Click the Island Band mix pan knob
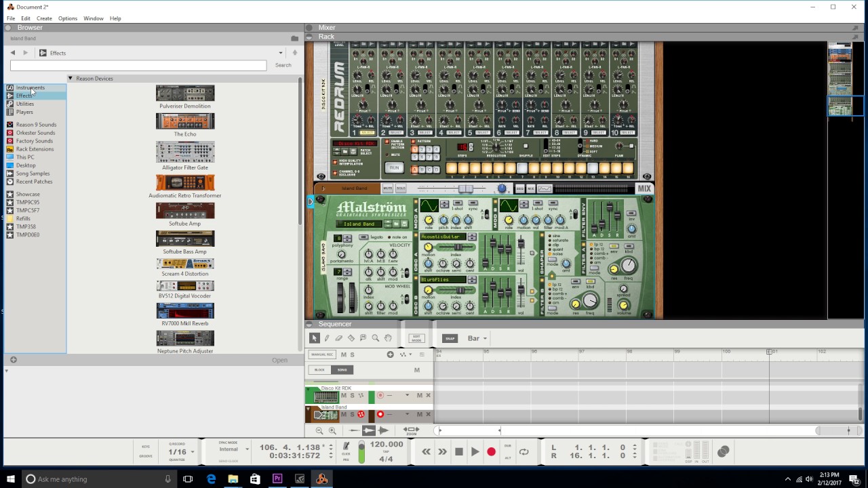 point(502,188)
